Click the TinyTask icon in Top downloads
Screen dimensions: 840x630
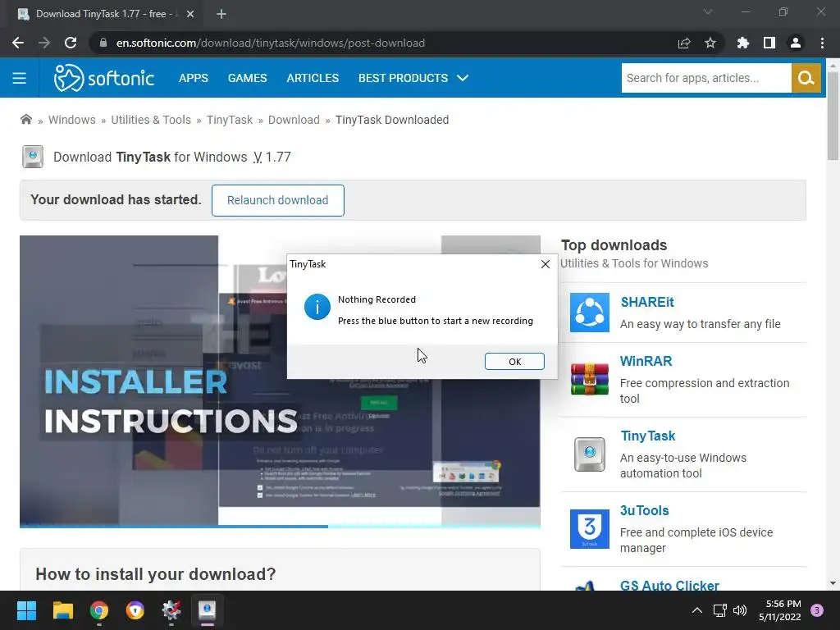coord(589,454)
